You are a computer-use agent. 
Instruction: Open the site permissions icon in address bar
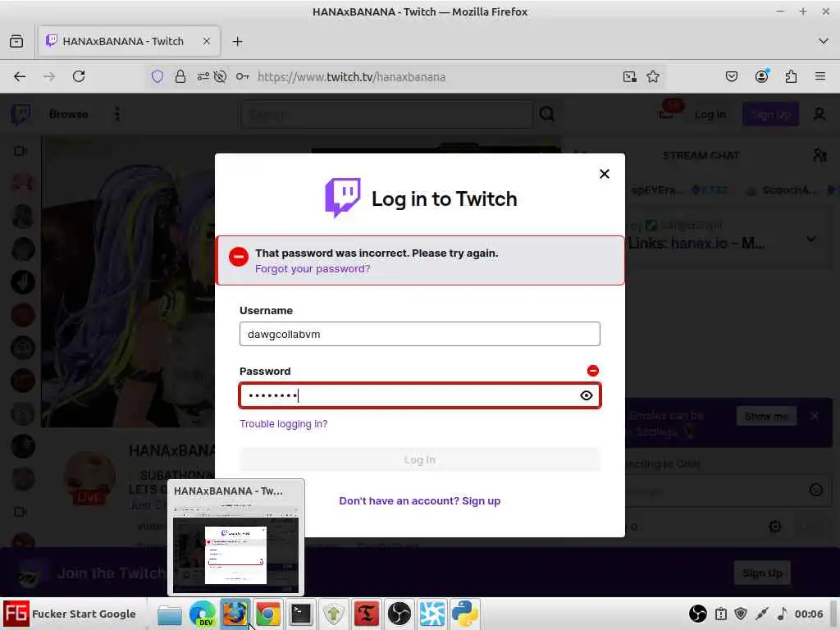pyautogui.click(x=203, y=76)
